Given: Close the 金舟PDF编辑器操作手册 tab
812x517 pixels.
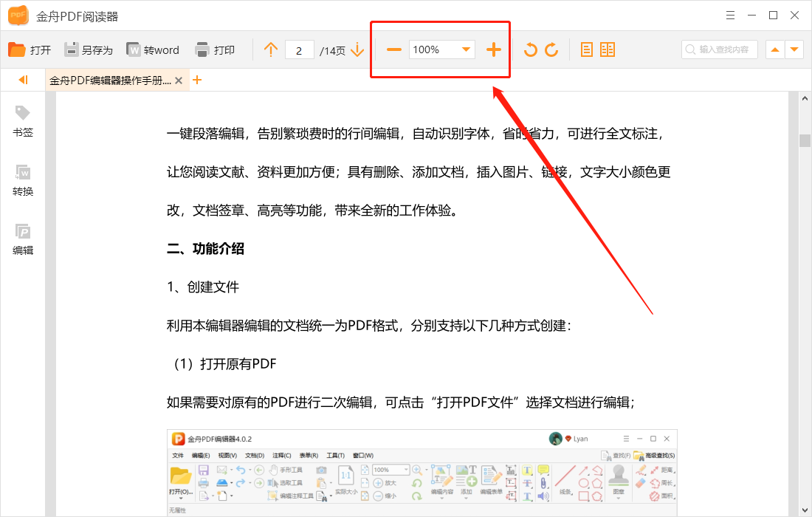Looking at the screenshot, I should point(179,81).
